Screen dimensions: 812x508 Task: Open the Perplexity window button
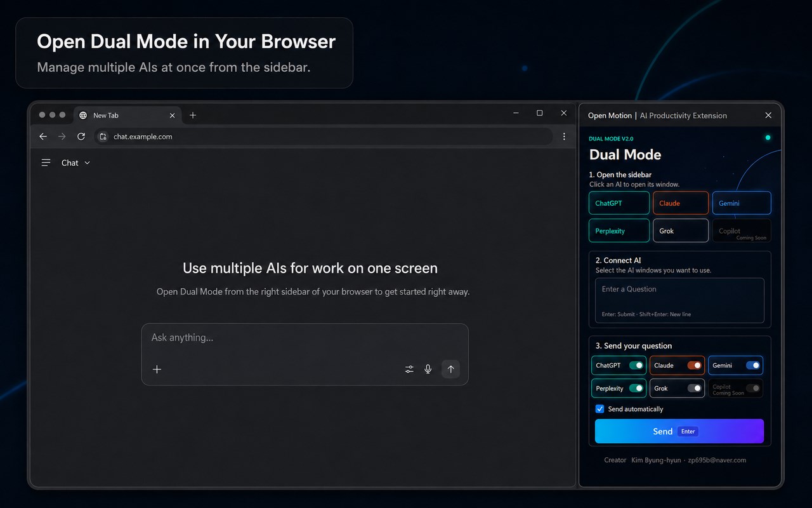(619, 231)
